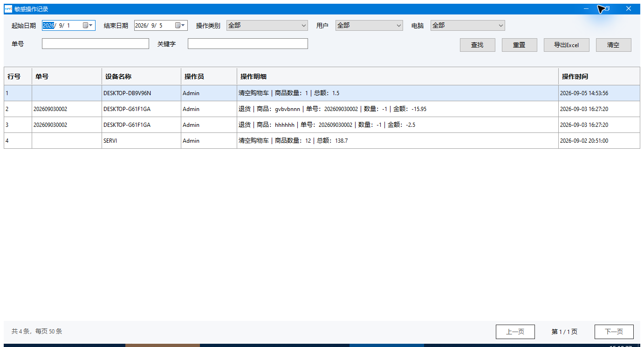This screenshot has height=347, width=644.
Task: Select the DESKTOP-DB9V96N device cell
Action: click(x=142, y=93)
